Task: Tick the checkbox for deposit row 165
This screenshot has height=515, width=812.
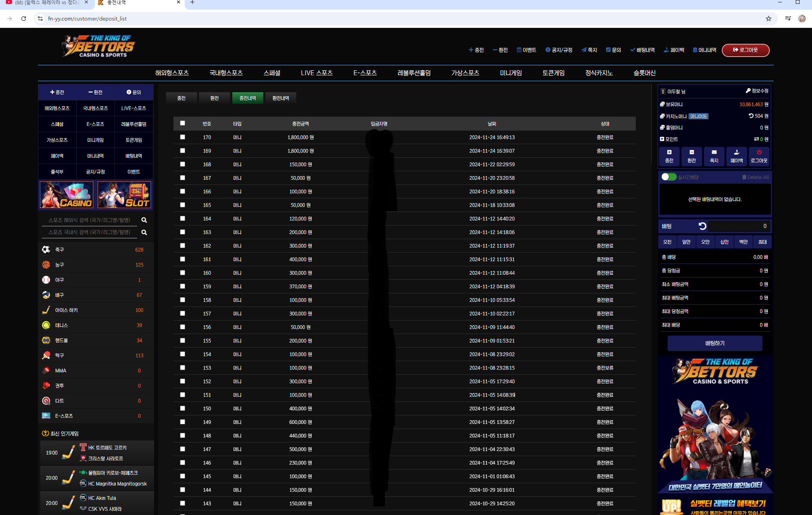Action: click(182, 205)
